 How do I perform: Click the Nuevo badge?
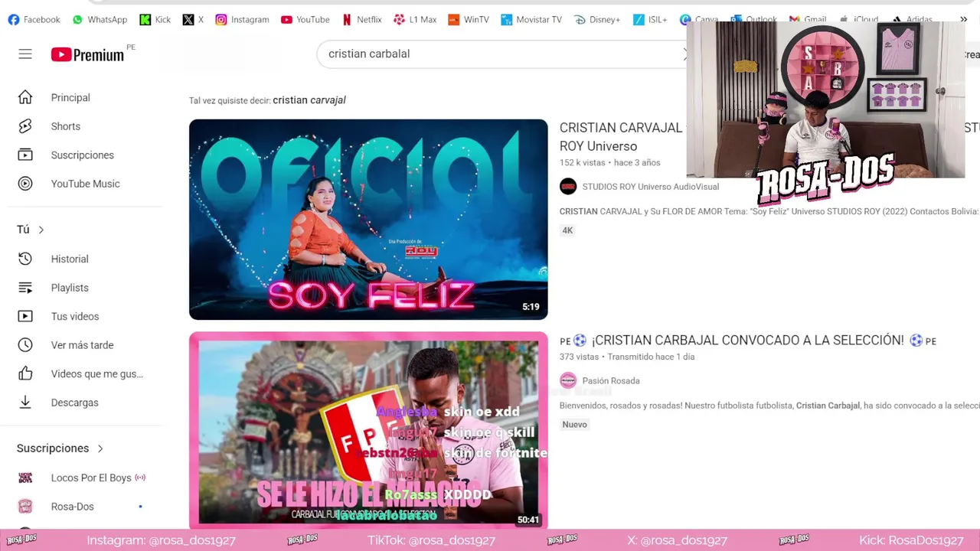[575, 425]
